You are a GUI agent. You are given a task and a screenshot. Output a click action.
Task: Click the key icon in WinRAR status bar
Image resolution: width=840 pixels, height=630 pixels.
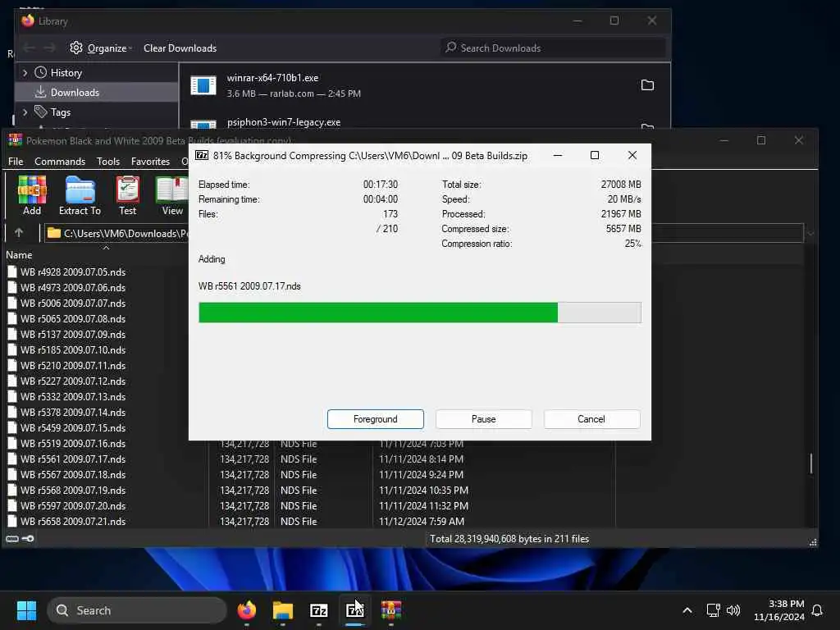pos(28,538)
